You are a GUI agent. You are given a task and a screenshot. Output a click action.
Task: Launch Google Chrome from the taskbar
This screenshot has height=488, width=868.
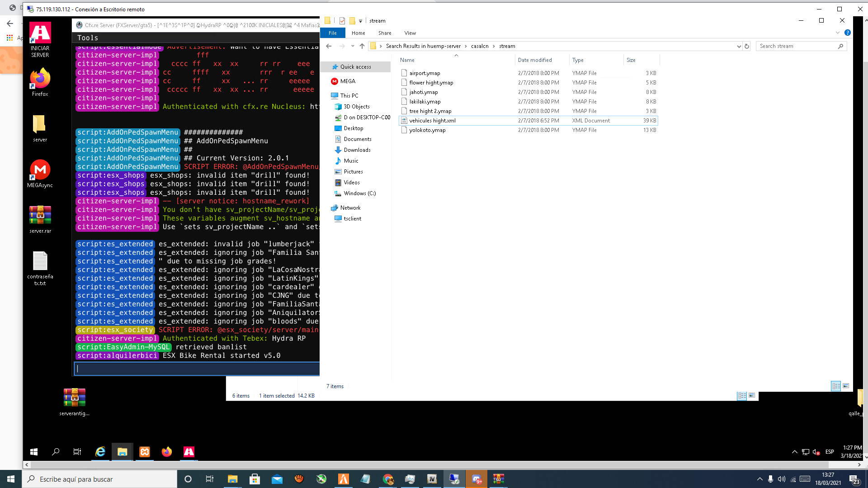point(388,479)
